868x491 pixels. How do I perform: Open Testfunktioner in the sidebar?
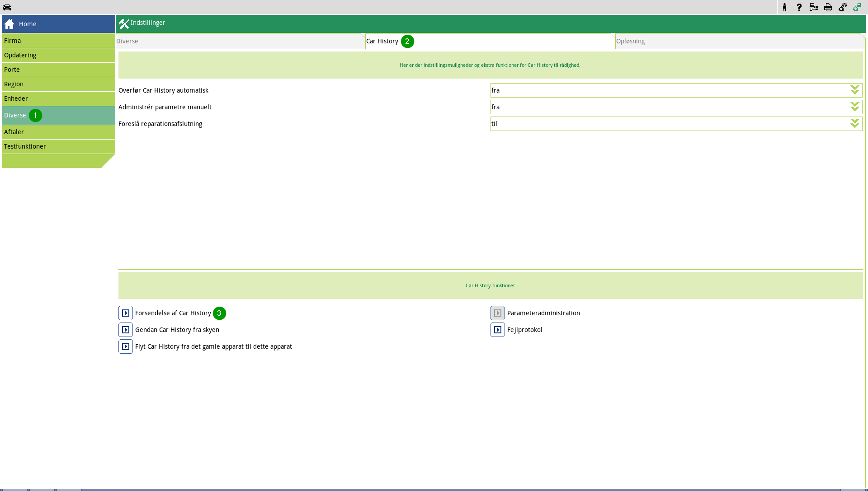click(59, 146)
